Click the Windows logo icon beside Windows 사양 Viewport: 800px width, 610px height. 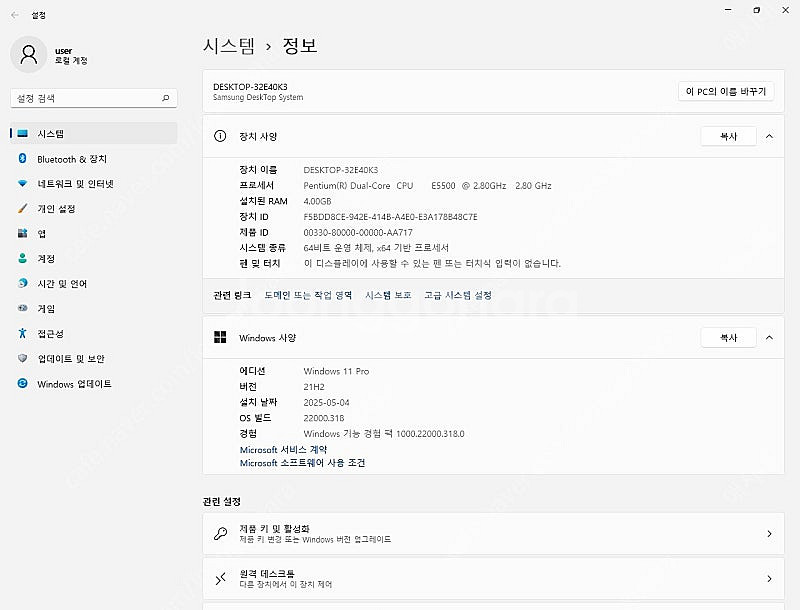coord(220,337)
